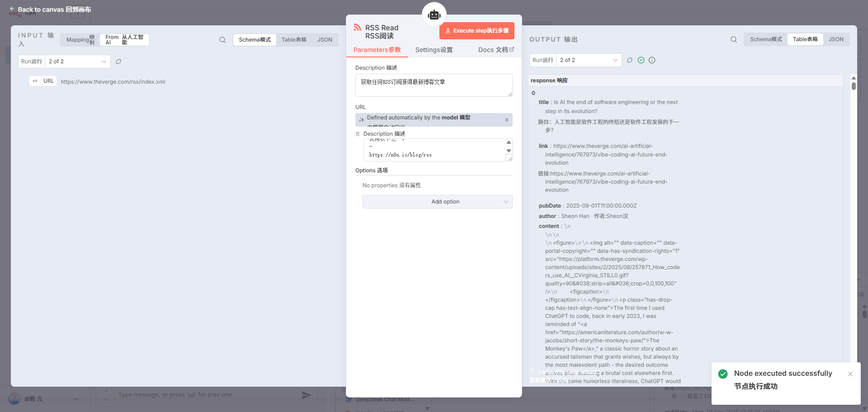Image resolution: width=868 pixels, height=412 pixels.
Task: Switch input view to Table
Action: 294,40
